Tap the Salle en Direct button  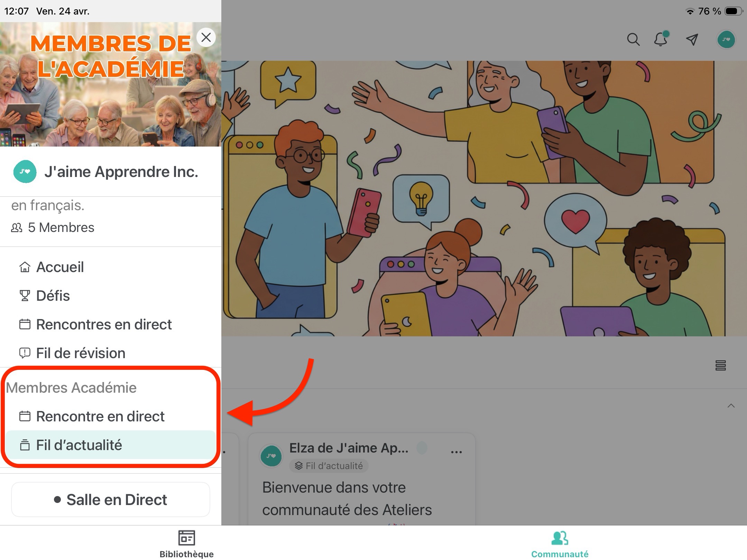(x=111, y=500)
